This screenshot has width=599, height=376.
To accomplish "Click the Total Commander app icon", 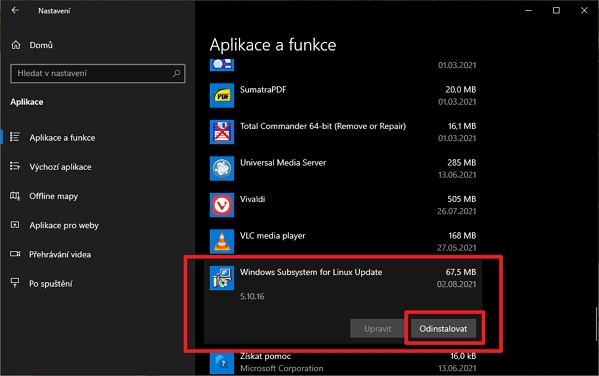I will point(222,132).
